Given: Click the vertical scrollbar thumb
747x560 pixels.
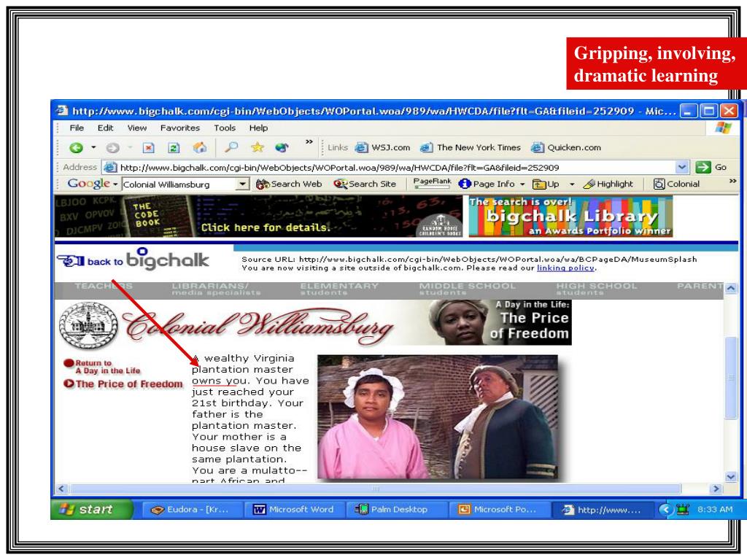Looking at the screenshot, I should tap(731, 378).
